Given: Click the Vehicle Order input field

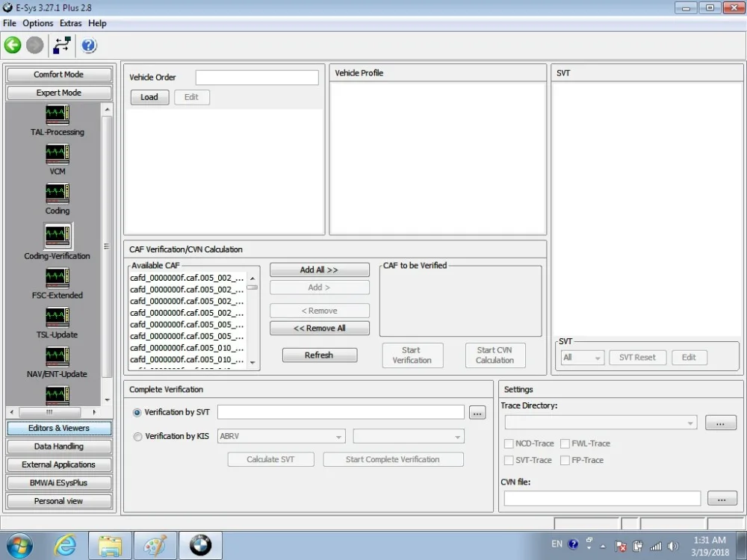Looking at the screenshot, I should 257,78.
